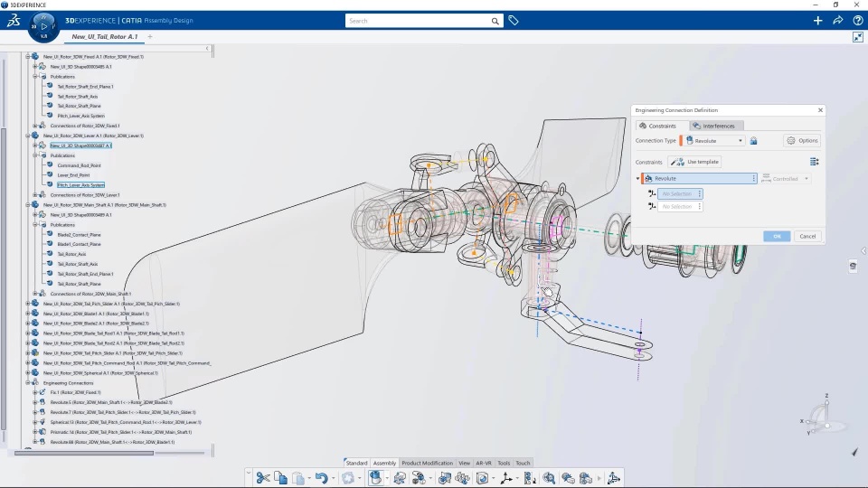Click the expand viewport icon top right
Screen dimensions: 868x488
pos(857,37)
